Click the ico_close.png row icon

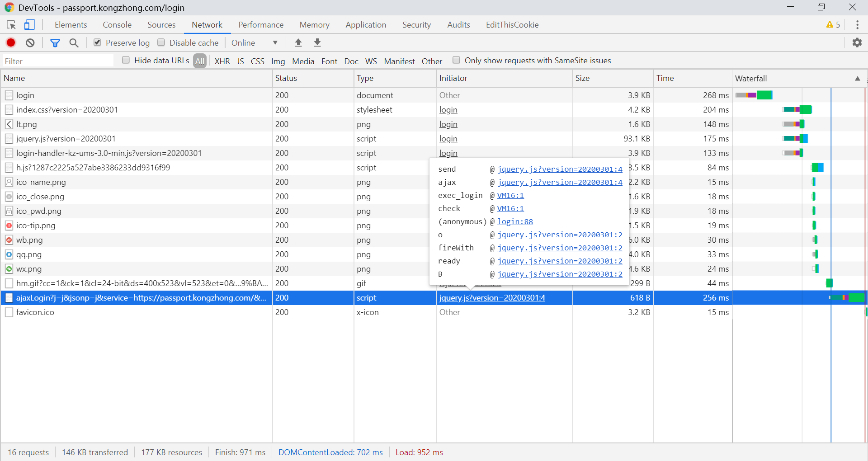(x=9, y=197)
